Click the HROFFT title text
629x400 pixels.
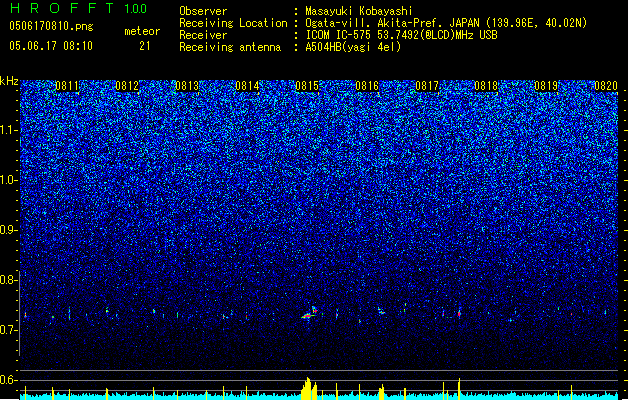coord(62,8)
